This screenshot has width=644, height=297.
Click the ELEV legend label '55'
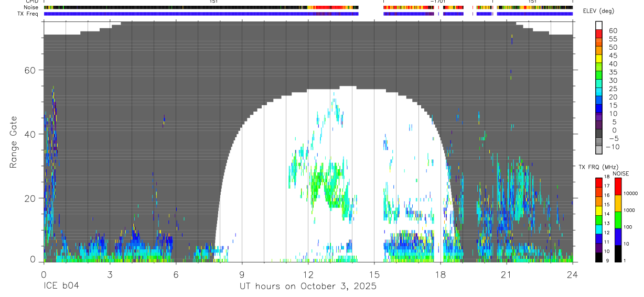coord(613,39)
